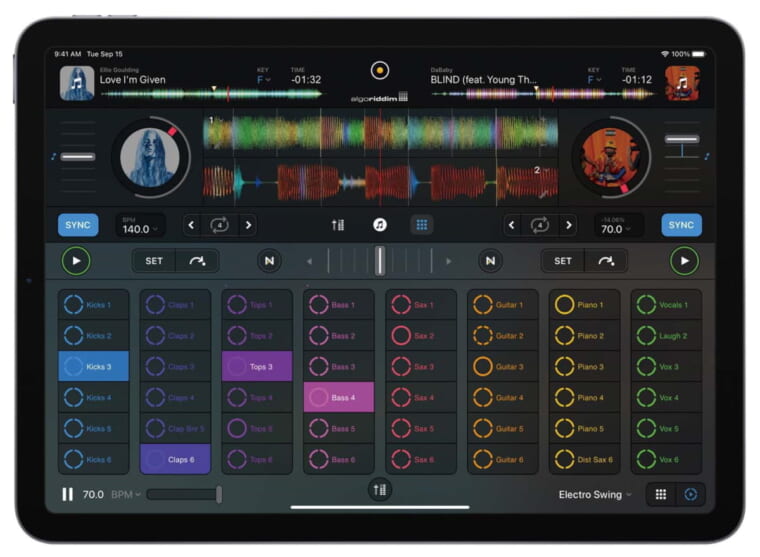This screenshot has width=760, height=557.
Task: Adjust the right deck pitch fader
Action: tap(681, 139)
